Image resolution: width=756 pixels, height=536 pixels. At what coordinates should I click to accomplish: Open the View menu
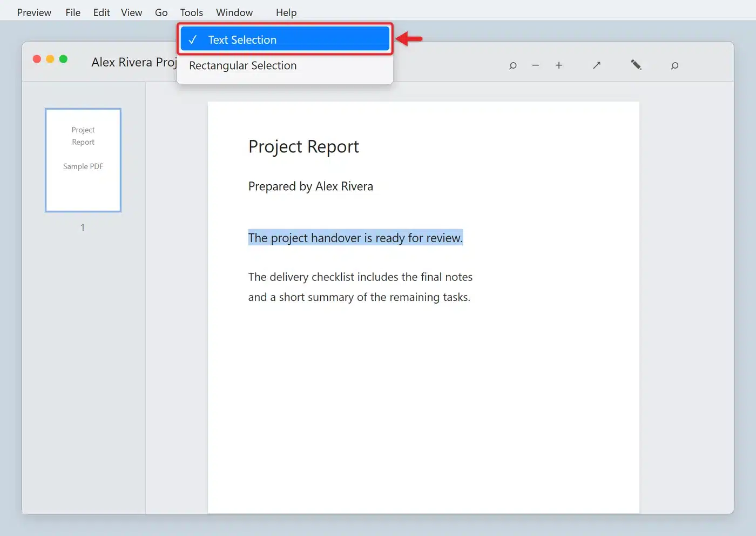pyautogui.click(x=132, y=12)
